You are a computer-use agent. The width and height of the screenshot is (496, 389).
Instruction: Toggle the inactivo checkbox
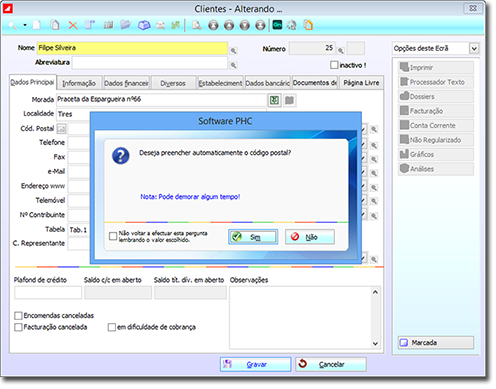[334, 65]
